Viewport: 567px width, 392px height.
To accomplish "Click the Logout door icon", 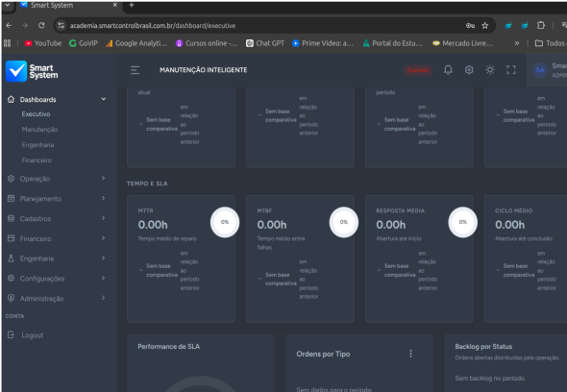I will click(x=11, y=335).
